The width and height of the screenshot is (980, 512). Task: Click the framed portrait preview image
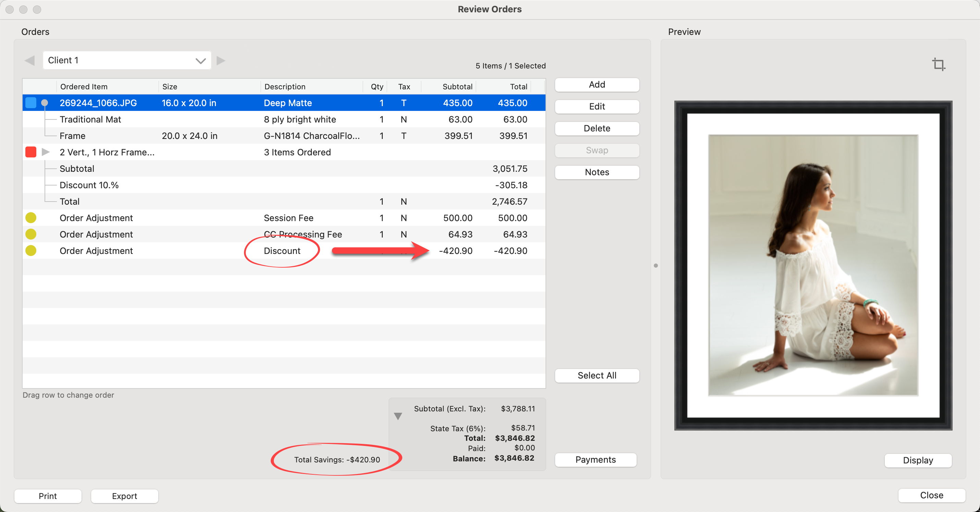pyautogui.click(x=813, y=265)
